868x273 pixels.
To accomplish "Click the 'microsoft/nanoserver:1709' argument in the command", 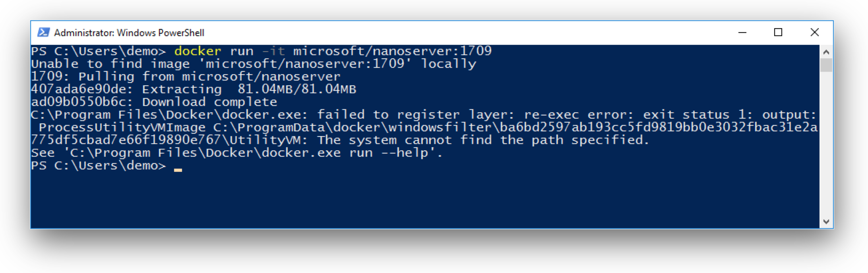I will pos(392,51).
